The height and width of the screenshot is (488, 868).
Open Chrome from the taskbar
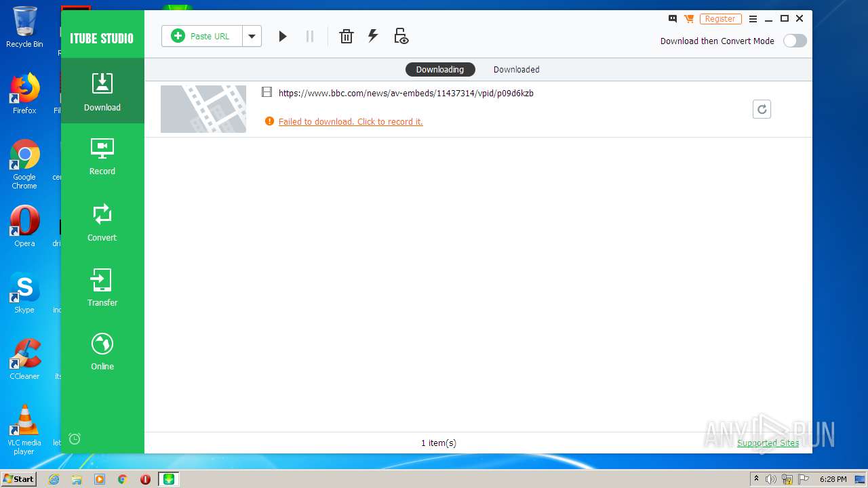(x=123, y=479)
